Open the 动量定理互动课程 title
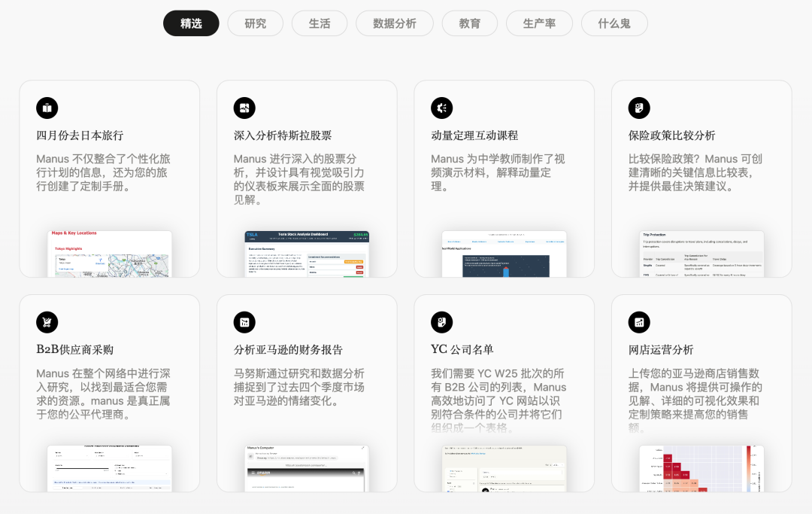The width and height of the screenshot is (812, 514). [x=474, y=135]
